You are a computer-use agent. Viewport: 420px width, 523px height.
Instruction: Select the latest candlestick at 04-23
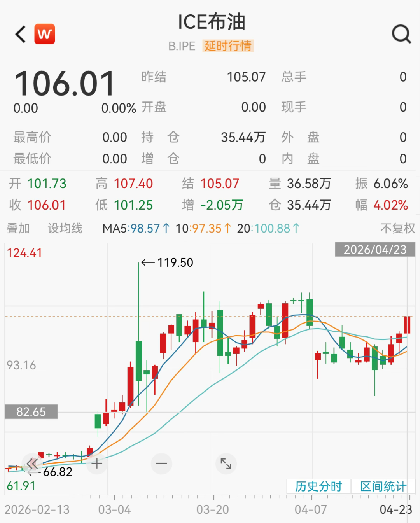click(407, 325)
